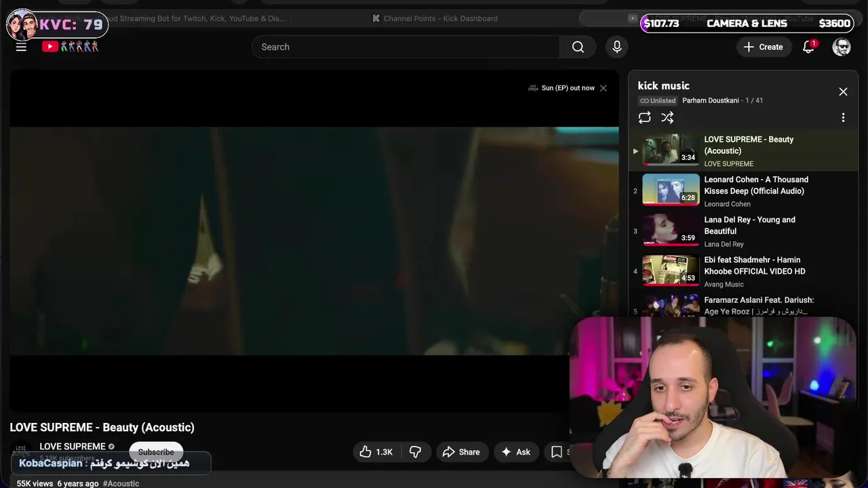The width and height of the screenshot is (868, 488).
Task: Dismiss the Sun (EP) out now banner
Action: [x=604, y=88]
